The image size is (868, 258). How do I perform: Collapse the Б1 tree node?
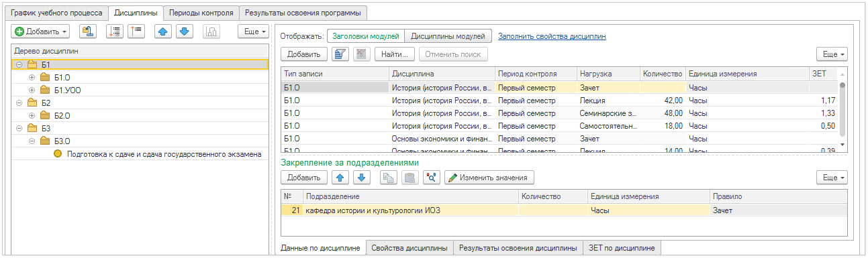coord(19,65)
